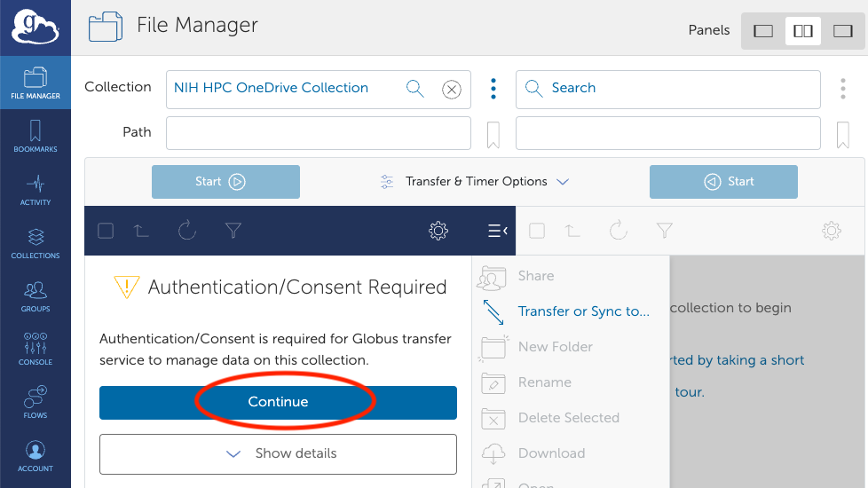
Task: Click the refresh icon in left pane
Action: coord(187,231)
